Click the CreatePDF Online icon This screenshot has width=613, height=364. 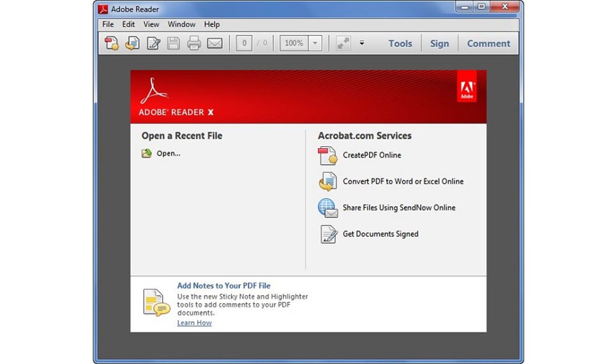(x=328, y=155)
